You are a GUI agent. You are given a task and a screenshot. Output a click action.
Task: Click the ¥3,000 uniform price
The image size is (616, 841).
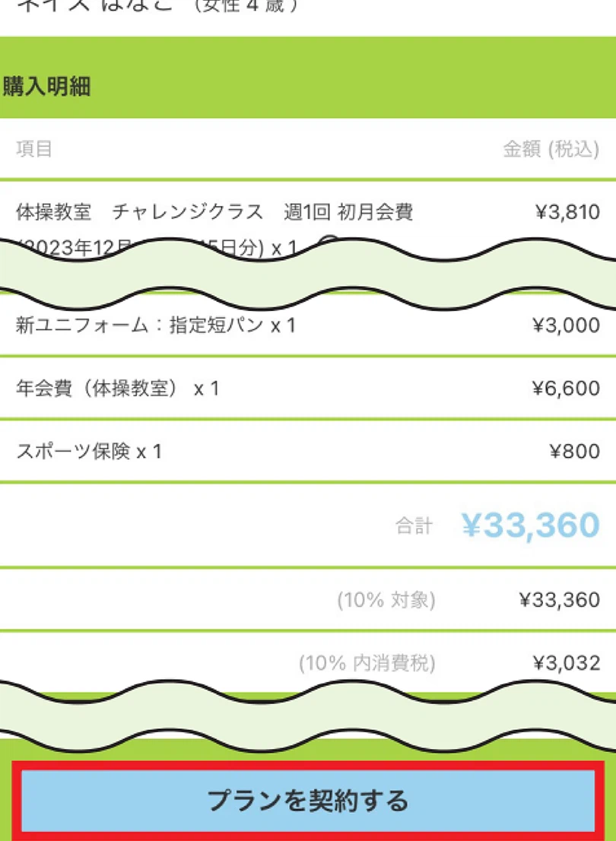[x=566, y=325]
